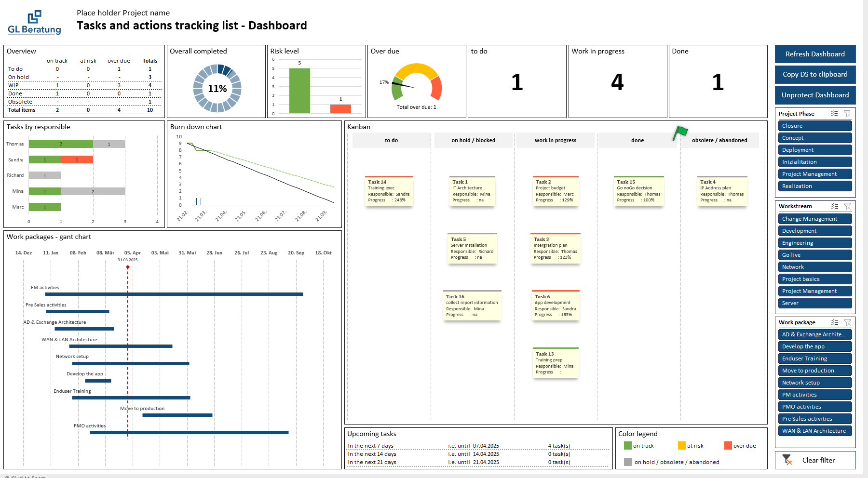
Task: Click the on hold / blocked Kanban header
Action: click(x=473, y=140)
